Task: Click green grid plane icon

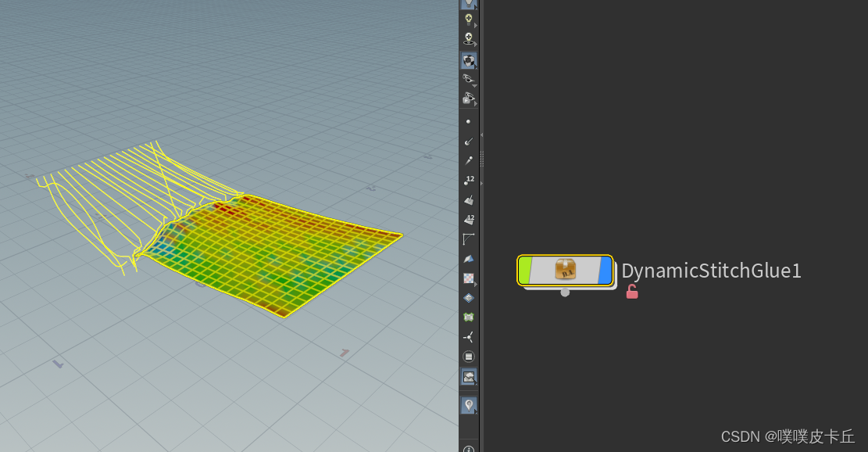Action: (x=468, y=317)
